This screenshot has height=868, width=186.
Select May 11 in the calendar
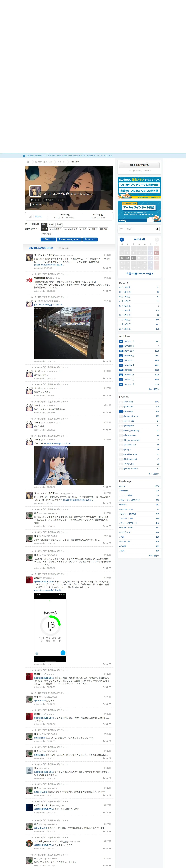[x=156, y=253]
